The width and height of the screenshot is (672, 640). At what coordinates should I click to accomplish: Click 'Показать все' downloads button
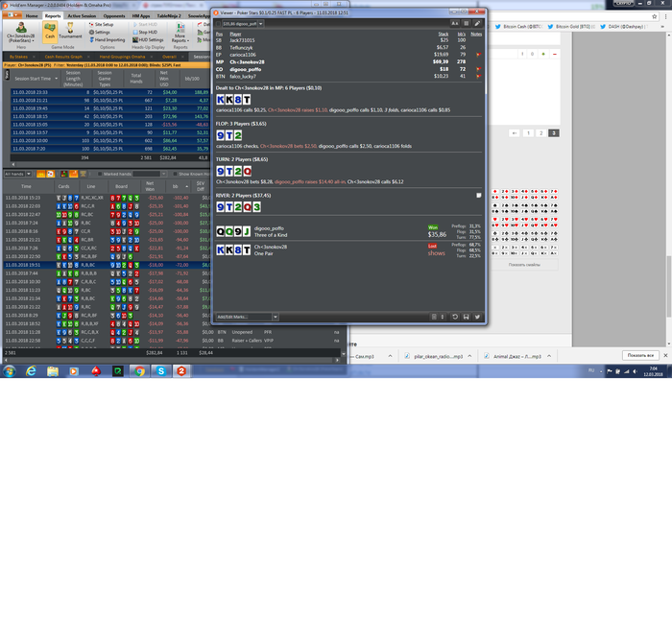click(x=640, y=356)
